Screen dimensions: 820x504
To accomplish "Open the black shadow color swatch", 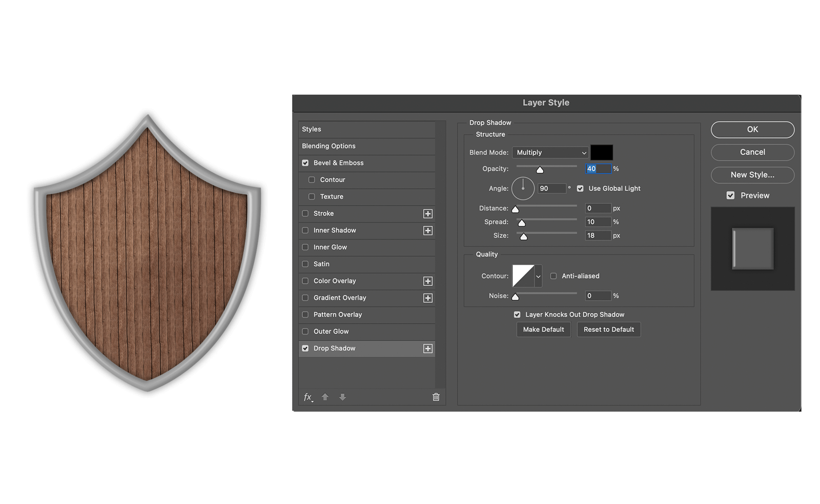I will point(602,153).
